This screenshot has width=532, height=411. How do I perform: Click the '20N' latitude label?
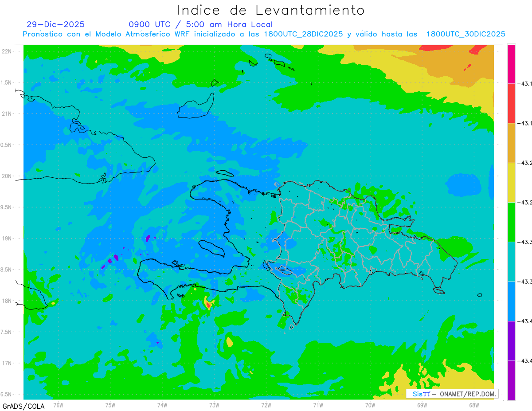(7, 176)
